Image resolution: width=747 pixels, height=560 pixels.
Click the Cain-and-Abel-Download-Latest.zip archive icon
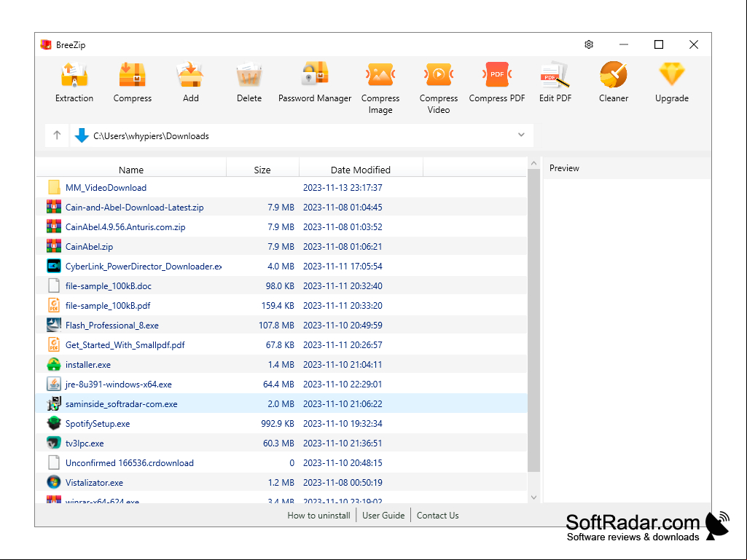(x=54, y=207)
